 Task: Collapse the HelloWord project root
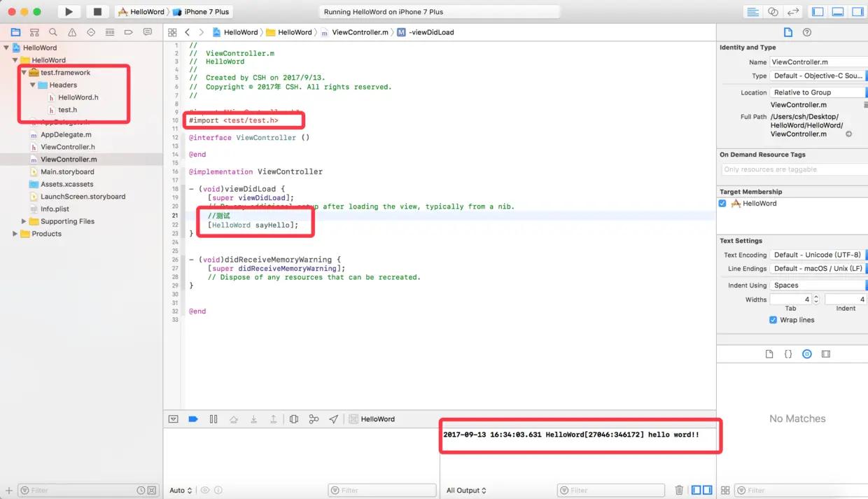pyautogui.click(x=7, y=48)
